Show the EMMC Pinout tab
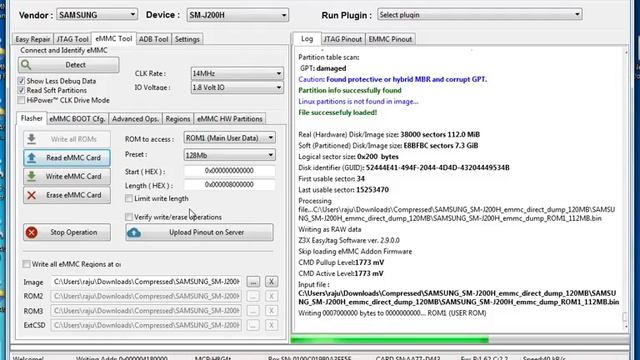Image resolution: width=640 pixels, height=360 pixels. click(x=390, y=39)
